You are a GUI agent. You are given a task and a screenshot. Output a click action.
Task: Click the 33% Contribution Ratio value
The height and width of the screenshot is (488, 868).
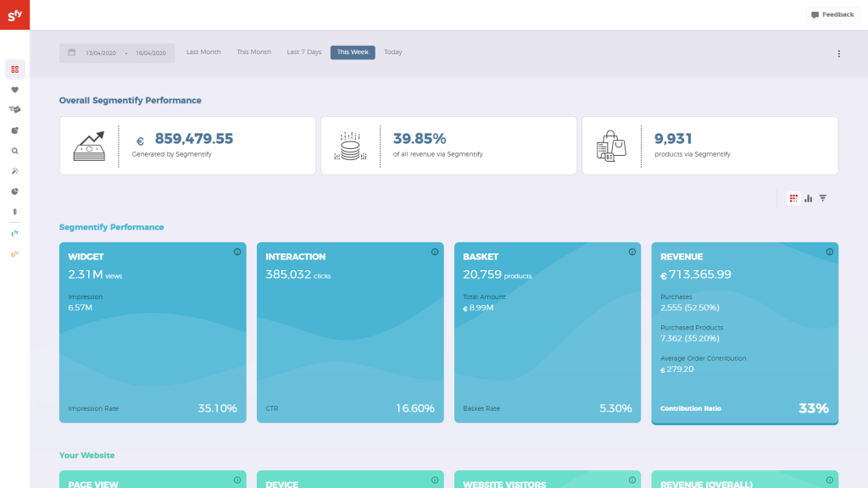point(814,408)
